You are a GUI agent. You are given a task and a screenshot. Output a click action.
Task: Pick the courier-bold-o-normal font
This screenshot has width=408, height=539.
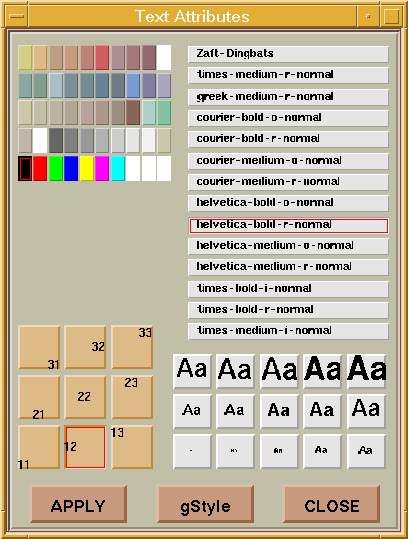tap(288, 118)
